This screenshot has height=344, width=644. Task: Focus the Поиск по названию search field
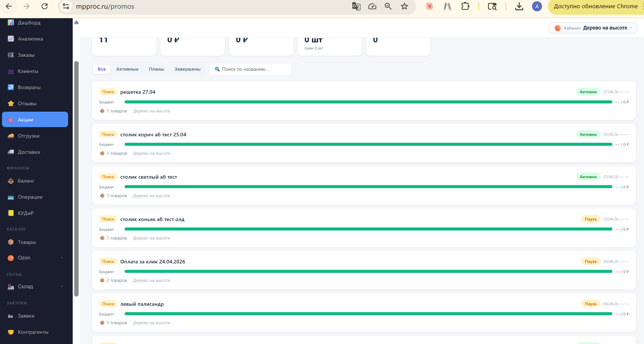(250, 69)
